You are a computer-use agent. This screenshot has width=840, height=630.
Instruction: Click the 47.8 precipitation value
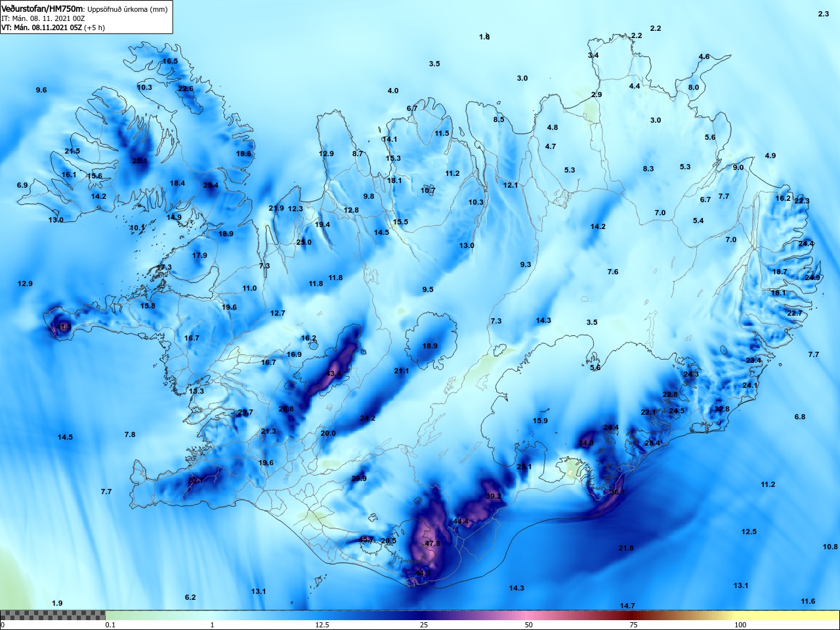[432, 544]
